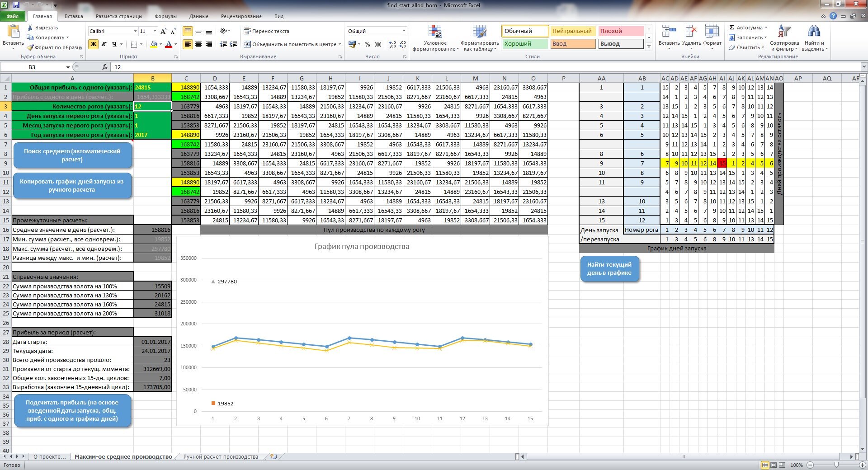Click the AutoSum (Автосумма) sigma icon

731,28
